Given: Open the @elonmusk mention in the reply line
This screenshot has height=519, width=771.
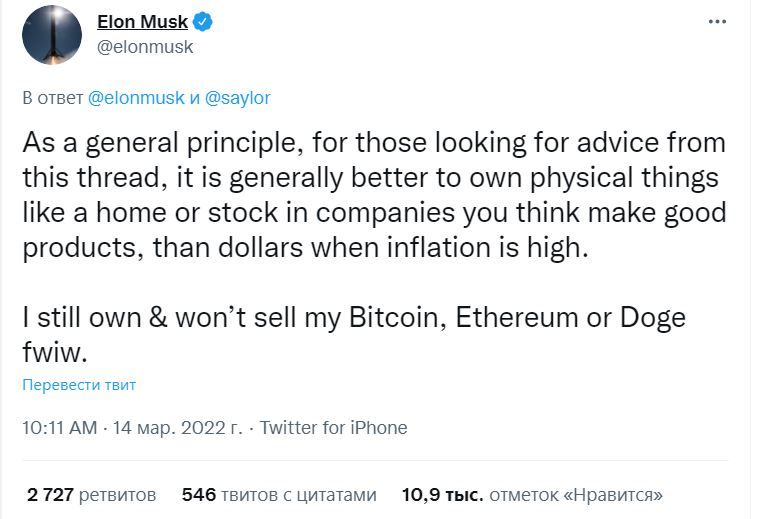Looking at the screenshot, I should [136, 98].
